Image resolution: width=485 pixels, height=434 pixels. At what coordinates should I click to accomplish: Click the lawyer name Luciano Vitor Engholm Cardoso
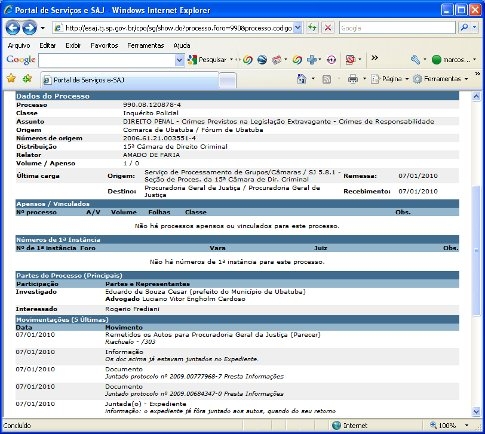coord(194,299)
